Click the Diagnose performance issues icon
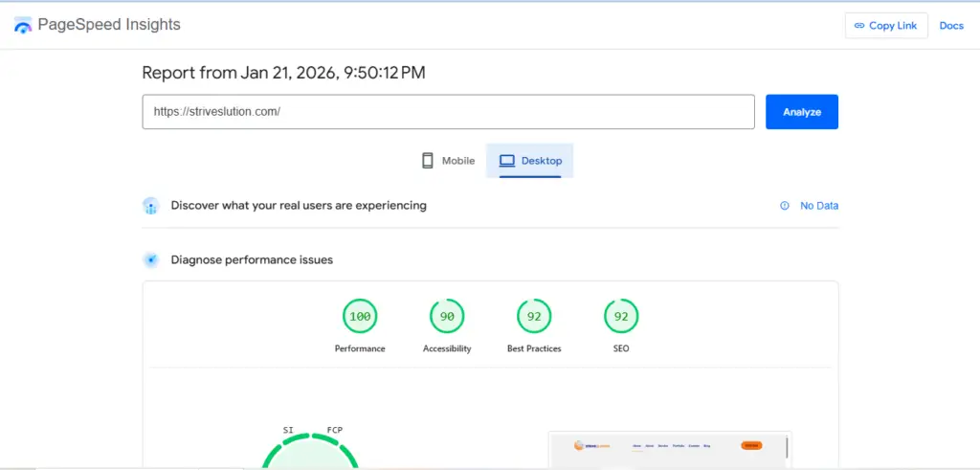980x470 pixels. click(150, 260)
